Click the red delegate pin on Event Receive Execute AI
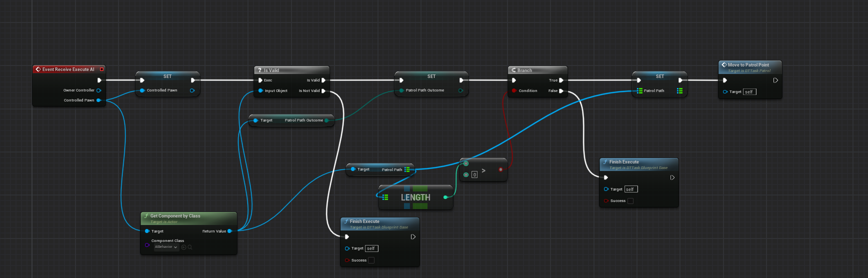 (x=102, y=69)
